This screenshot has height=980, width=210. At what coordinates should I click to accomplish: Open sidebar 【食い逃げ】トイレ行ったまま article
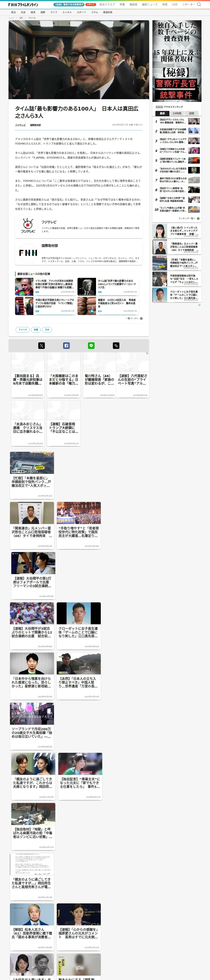pos(177,231)
